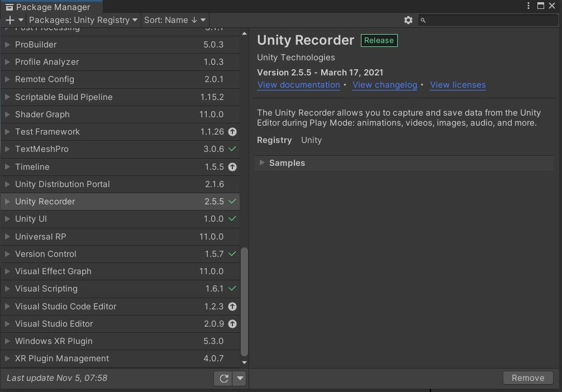Image resolution: width=562 pixels, height=392 pixels.
Task: Click the Package Manager tab icon
Action: pos(9,7)
